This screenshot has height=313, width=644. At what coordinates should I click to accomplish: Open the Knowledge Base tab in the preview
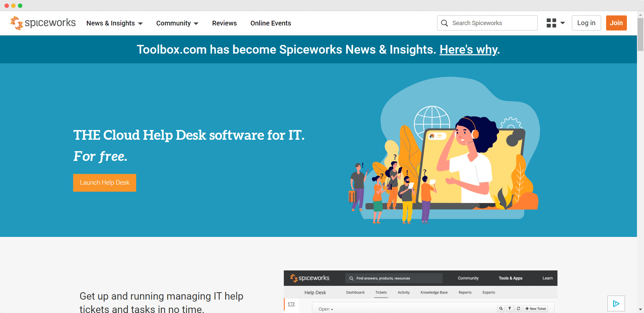point(434,293)
